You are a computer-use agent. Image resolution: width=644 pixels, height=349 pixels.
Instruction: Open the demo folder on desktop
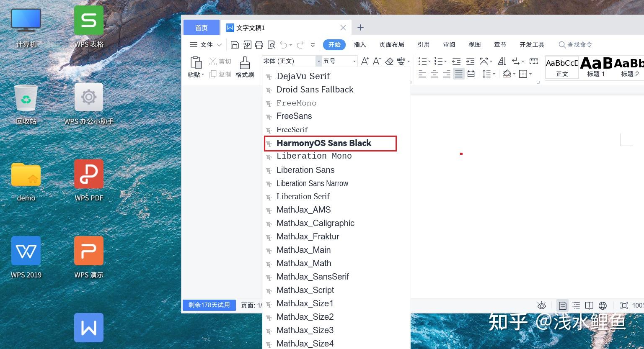pyautogui.click(x=26, y=182)
